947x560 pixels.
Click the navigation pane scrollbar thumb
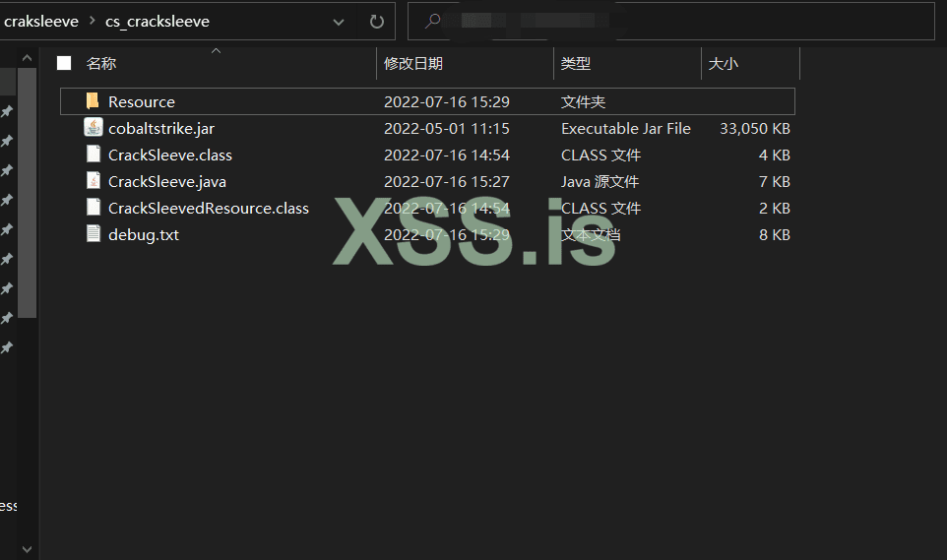[27, 193]
